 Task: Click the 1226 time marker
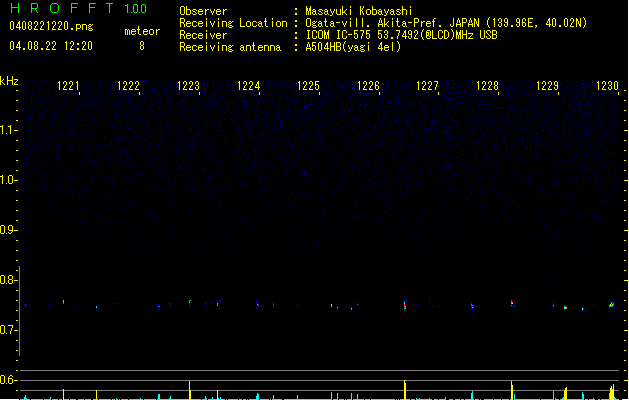pyautogui.click(x=368, y=85)
